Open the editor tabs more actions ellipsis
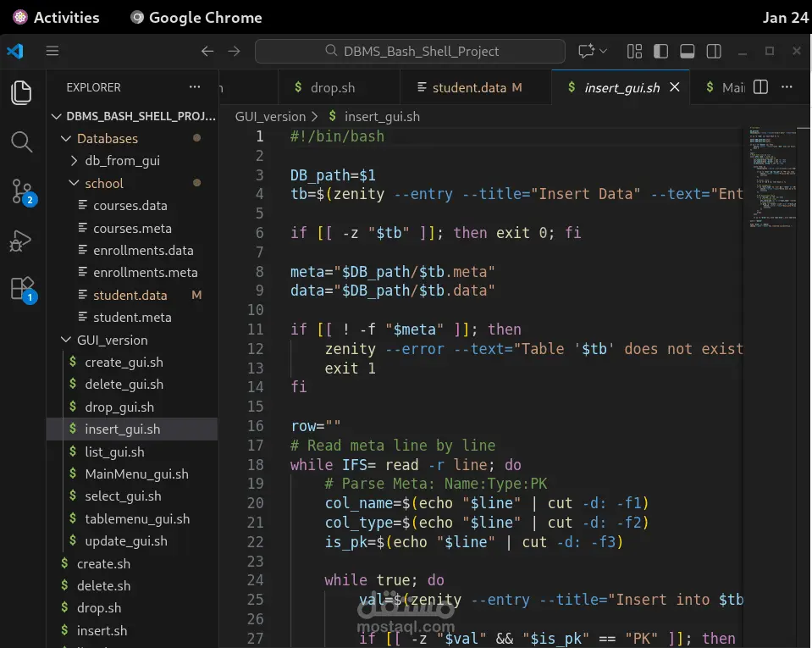This screenshot has width=812, height=648. (786, 86)
